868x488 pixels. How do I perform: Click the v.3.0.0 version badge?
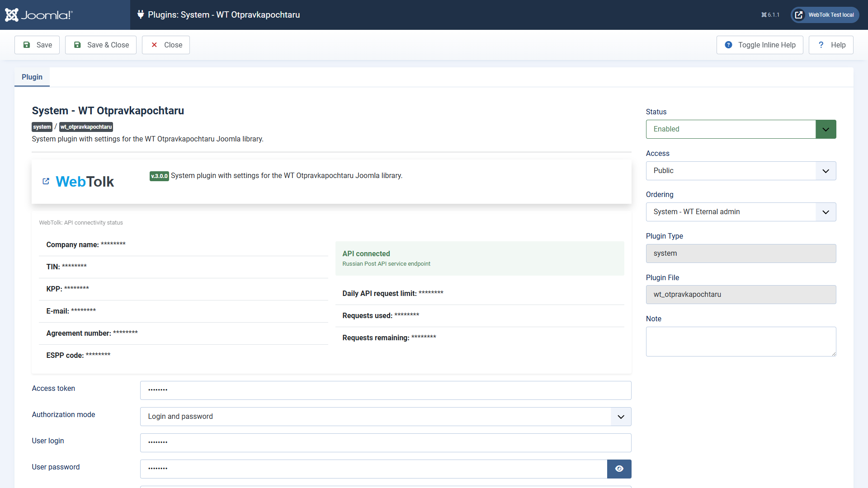coord(159,176)
